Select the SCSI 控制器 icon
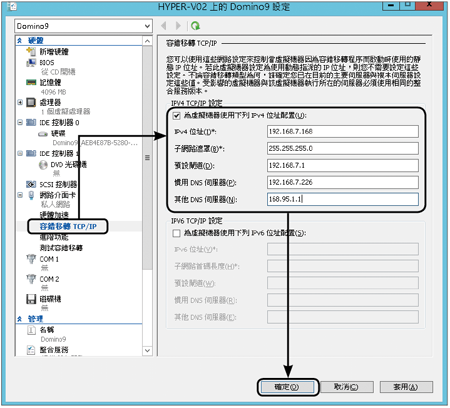This screenshot has height=408, width=450. click(x=31, y=184)
